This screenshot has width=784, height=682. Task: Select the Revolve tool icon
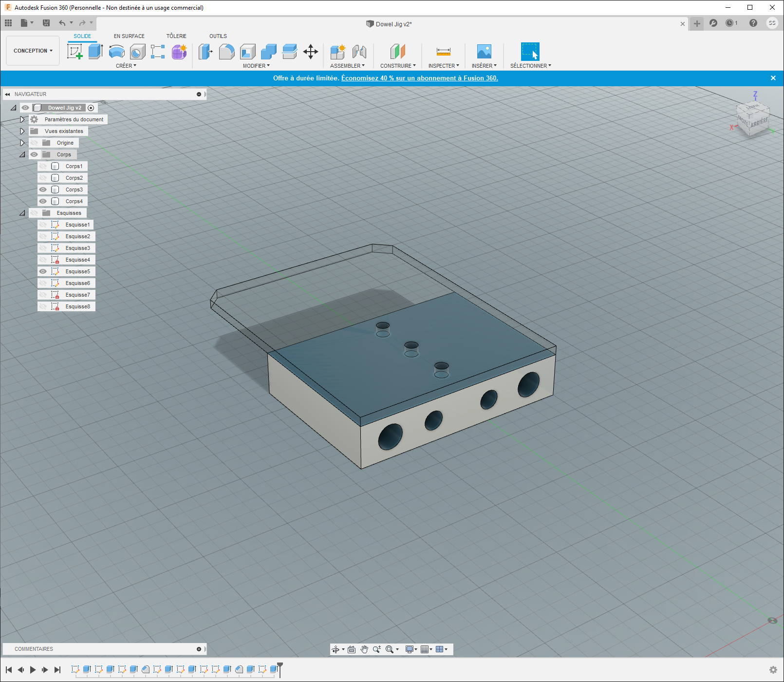116,51
